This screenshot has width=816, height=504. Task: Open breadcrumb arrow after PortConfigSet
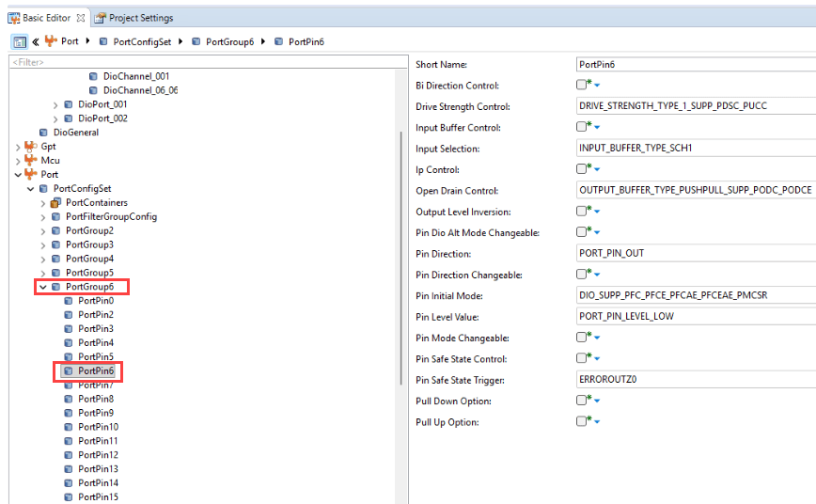tap(182, 41)
